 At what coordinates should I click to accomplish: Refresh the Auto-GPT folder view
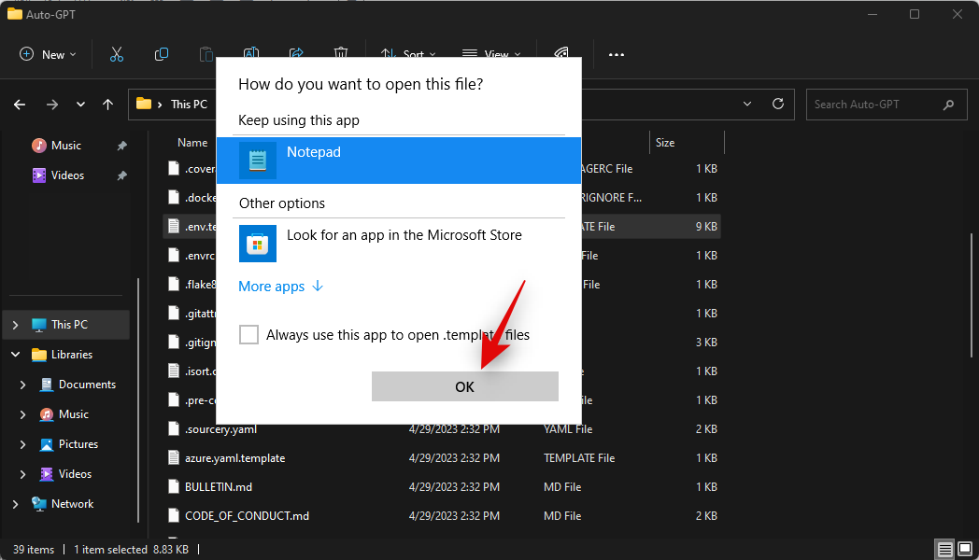[x=778, y=104]
